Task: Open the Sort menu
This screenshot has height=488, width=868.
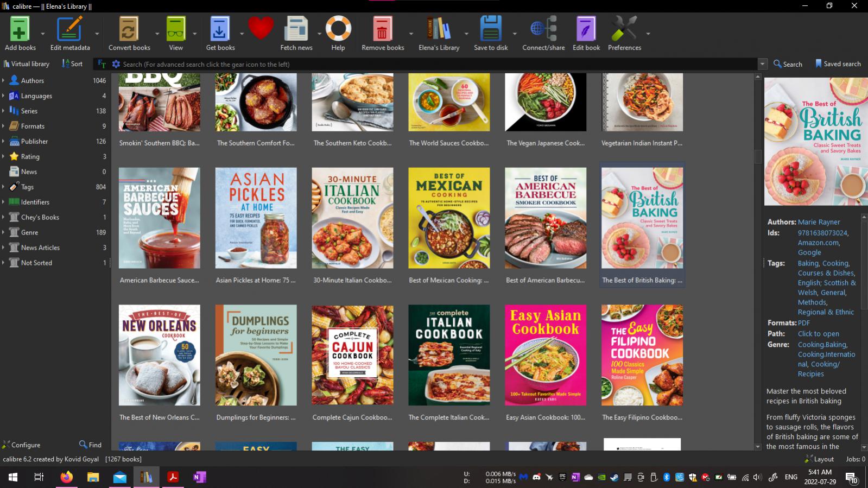Action: [72, 64]
